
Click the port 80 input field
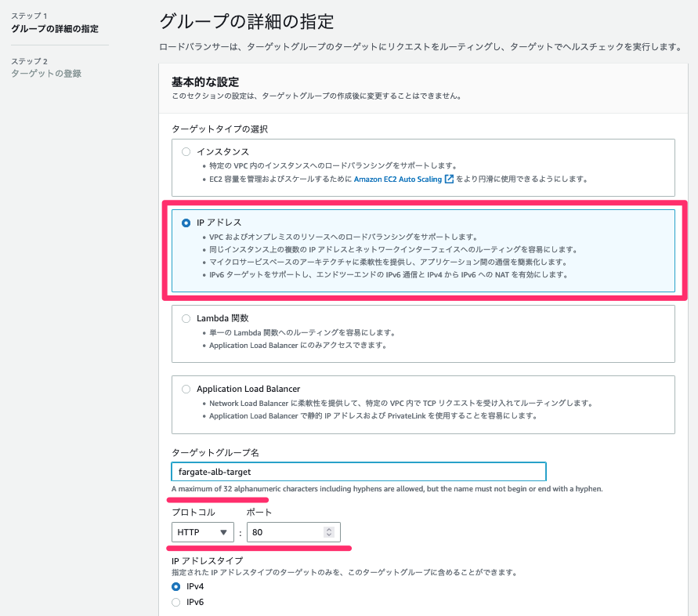(x=294, y=532)
